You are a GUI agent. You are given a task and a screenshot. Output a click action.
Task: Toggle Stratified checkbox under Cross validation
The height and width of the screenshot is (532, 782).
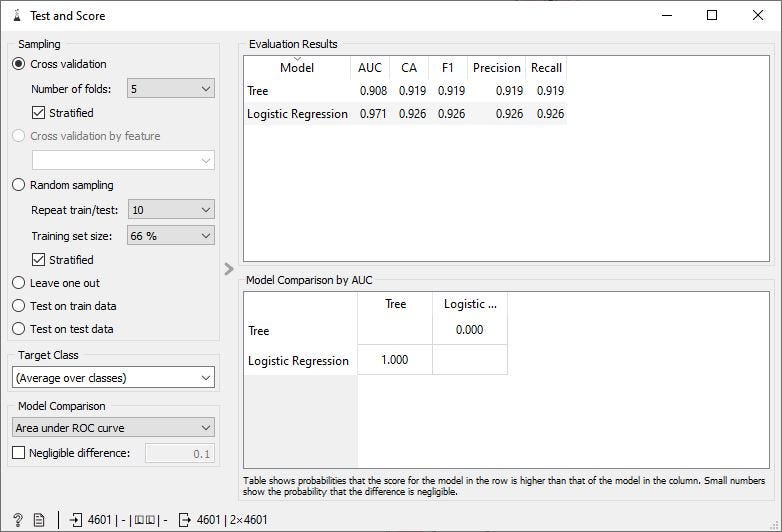pyautogui.click(x=38, y=113)
